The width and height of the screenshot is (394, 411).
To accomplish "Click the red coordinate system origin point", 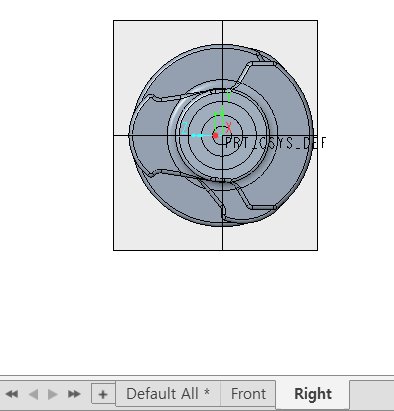I will click(215, 135).
